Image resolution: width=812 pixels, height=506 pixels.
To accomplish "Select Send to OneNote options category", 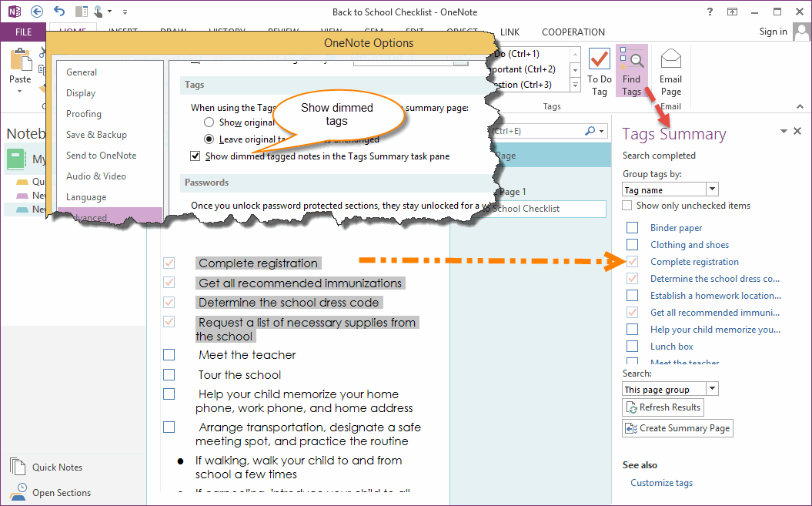I will pyautogui.click(x=101, y=155).
